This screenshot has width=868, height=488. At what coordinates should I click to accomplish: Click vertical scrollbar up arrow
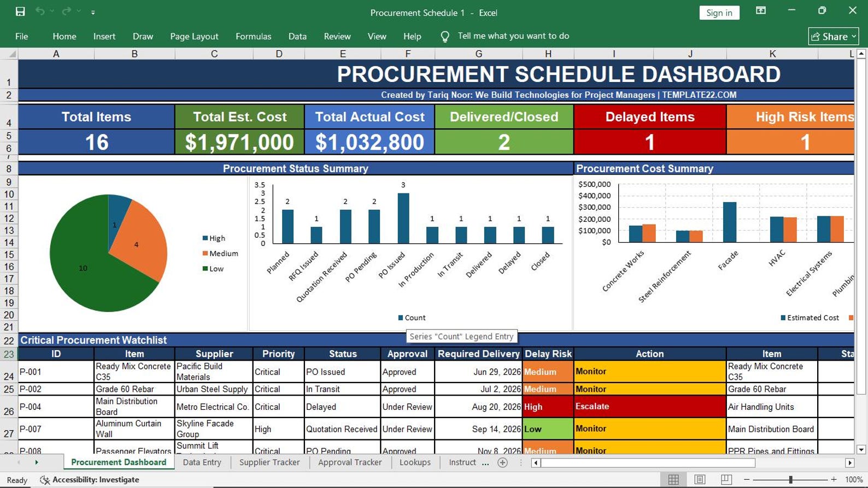(x=861, y=54)
